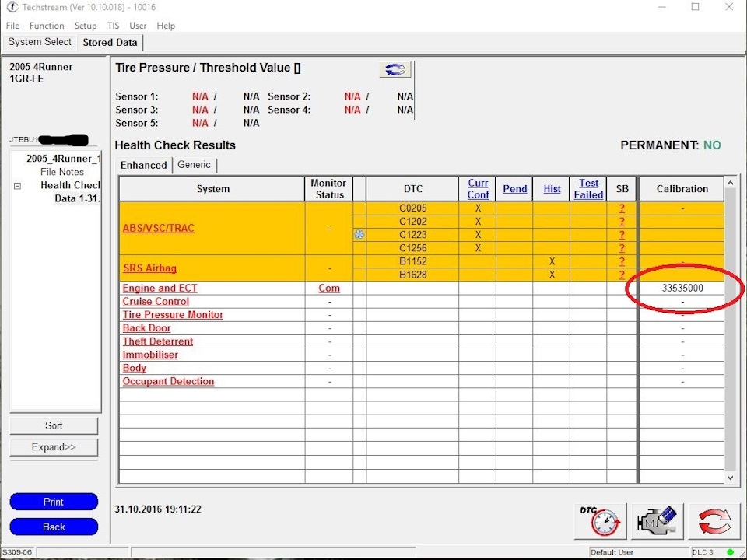This screenshot has height=560, width=747.
Task: Click the System column header
Action: click(x=212, y=189)
